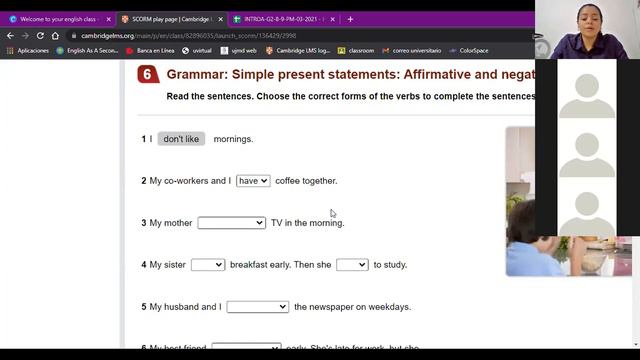Reload the page with the refresh icon

(40, 36)
